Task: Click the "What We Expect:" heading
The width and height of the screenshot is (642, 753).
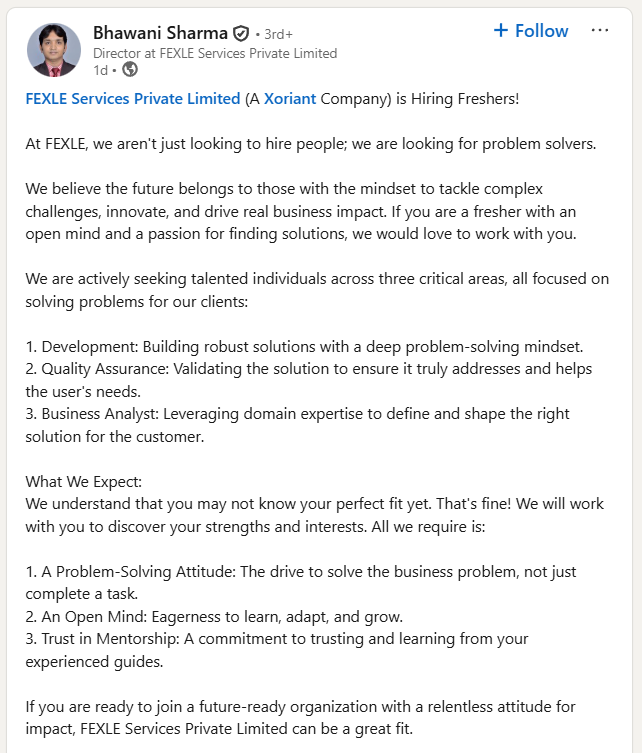Action: [x=84, y=482]
